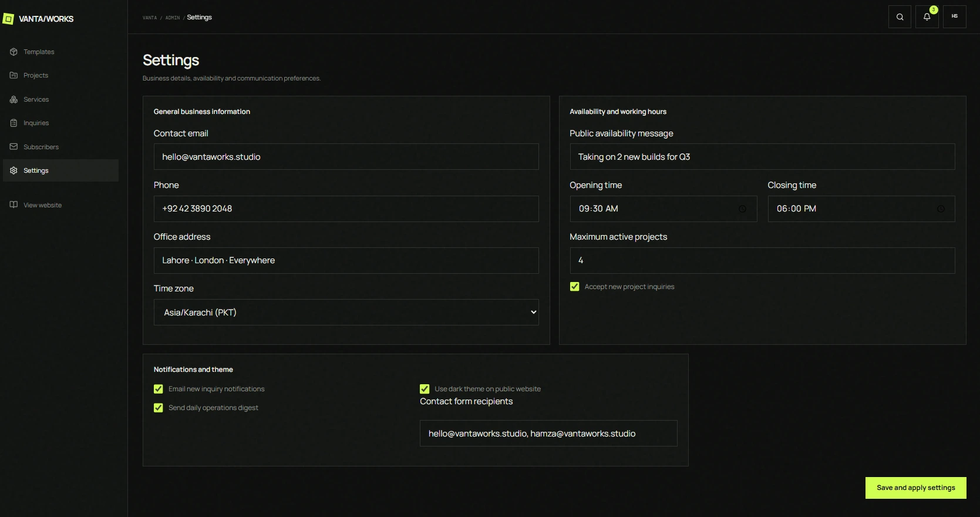
Task: Click the Templates cube icon in sidebar
Action: pos(14,52)
